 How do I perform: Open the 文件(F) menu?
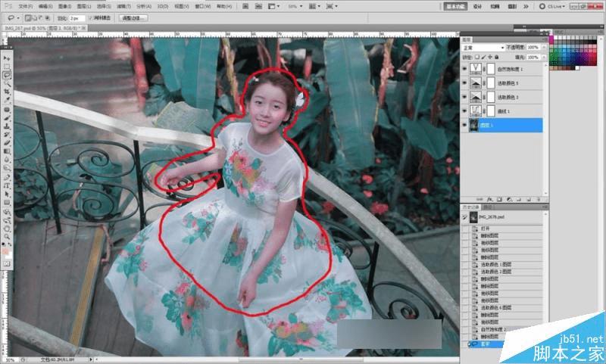[26, 6]
